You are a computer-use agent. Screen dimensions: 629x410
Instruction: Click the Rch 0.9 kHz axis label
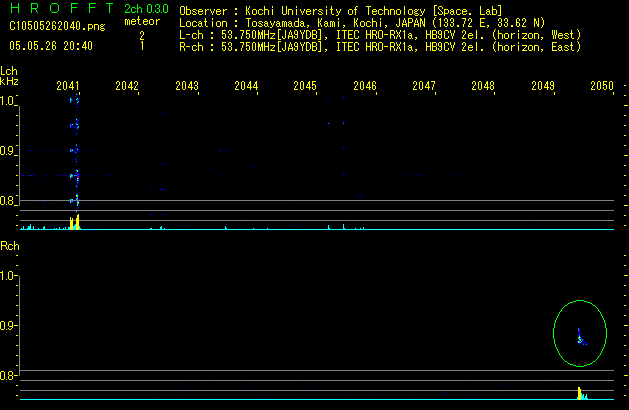[x=8, y=325]
